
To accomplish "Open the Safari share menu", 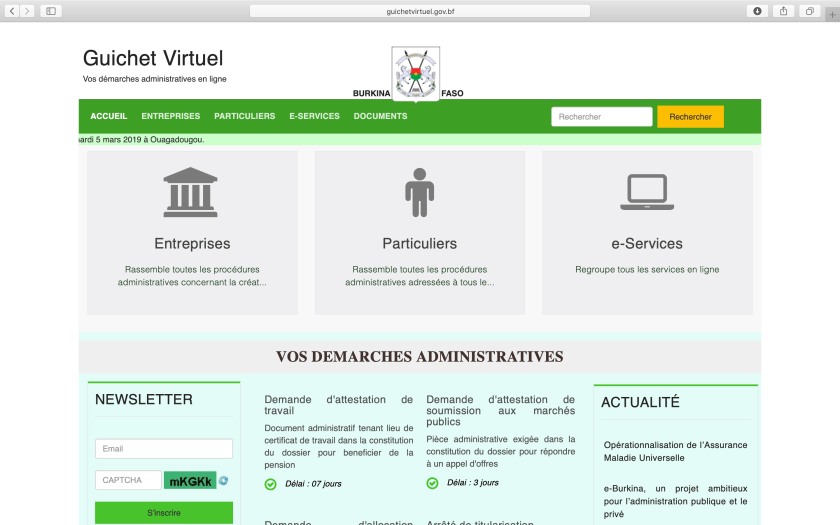I will pos(783,11).
